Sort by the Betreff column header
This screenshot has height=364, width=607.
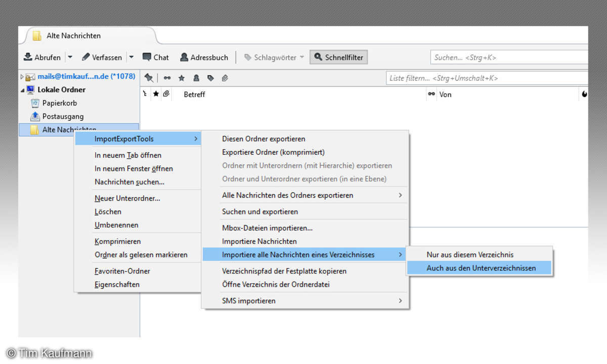pyautogui.click(x=194, y=95)
